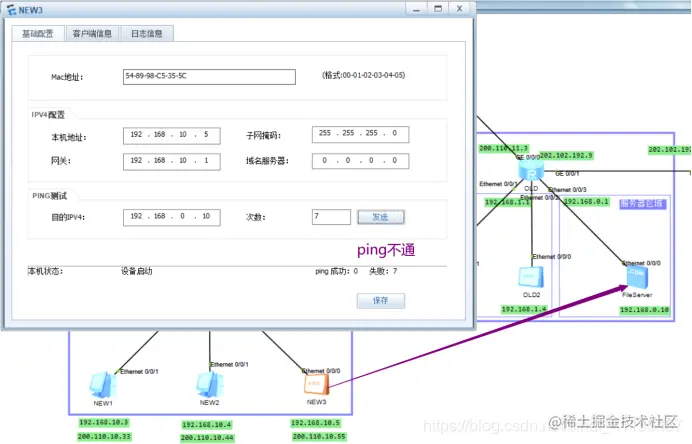Image resolution: width=692 pixels, height=444 pixels.
Task: Close the NEW3 dialog
Action: click(x=459, y=9)
